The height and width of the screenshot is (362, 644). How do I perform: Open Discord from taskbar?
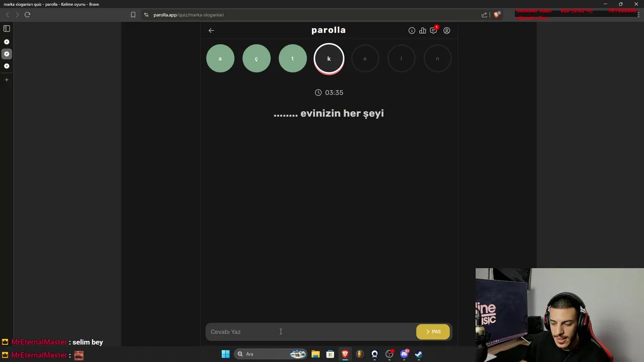(x=404, y=354)
